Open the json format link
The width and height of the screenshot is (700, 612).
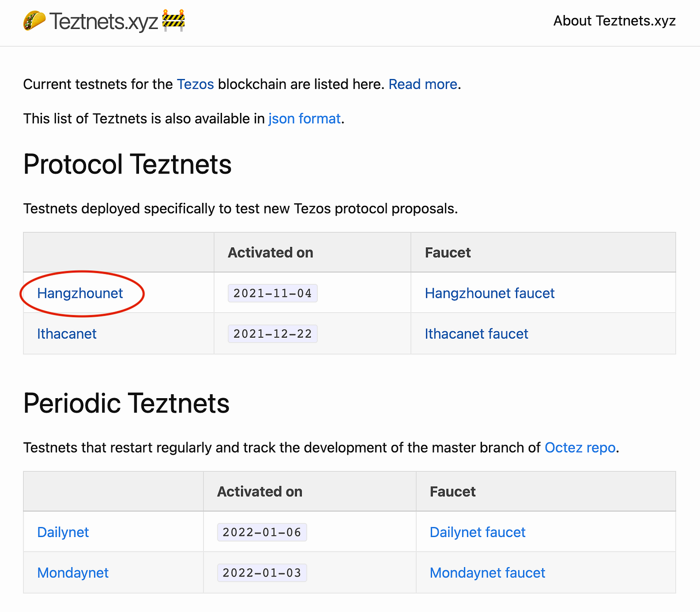tap(304, 118)
